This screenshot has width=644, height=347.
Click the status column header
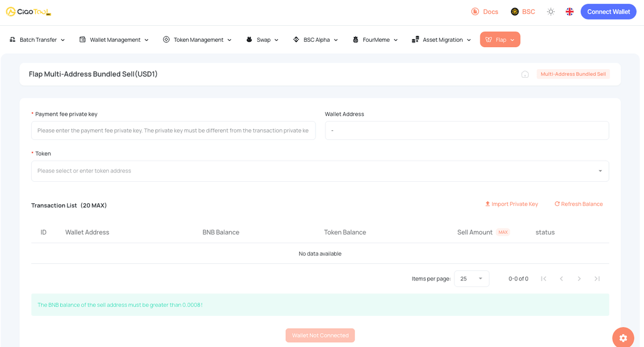tap(545, 232)
